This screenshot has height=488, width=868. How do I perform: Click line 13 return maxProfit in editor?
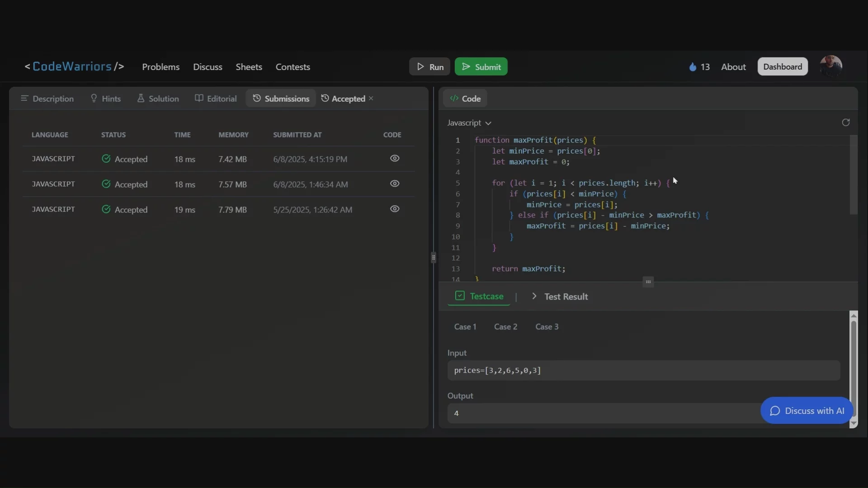pyautogui.click(x=528, y=269)
